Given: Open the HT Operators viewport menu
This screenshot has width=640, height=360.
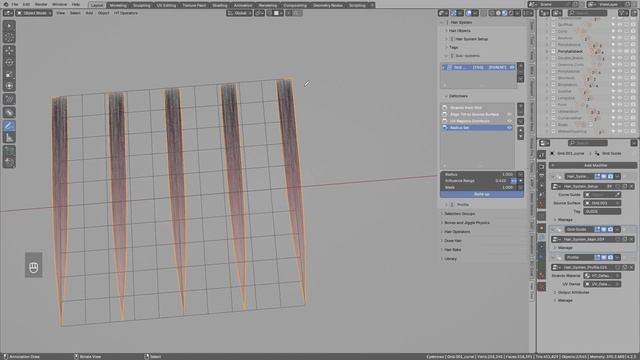Looking at the screenshot, I should (126, 13).
